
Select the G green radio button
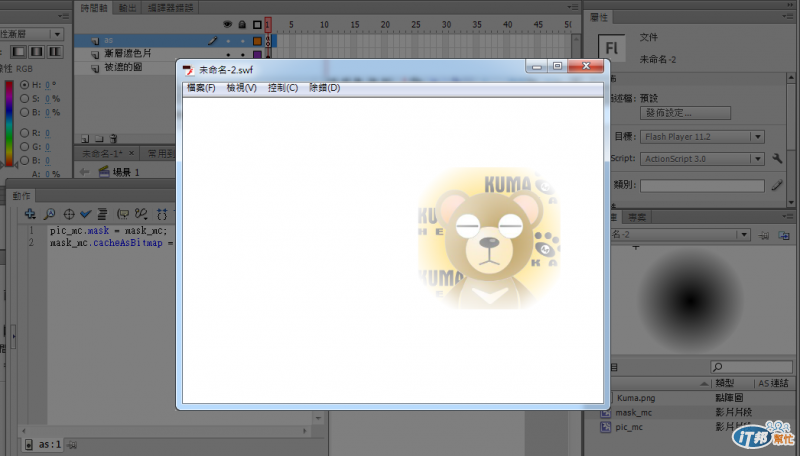24,146
